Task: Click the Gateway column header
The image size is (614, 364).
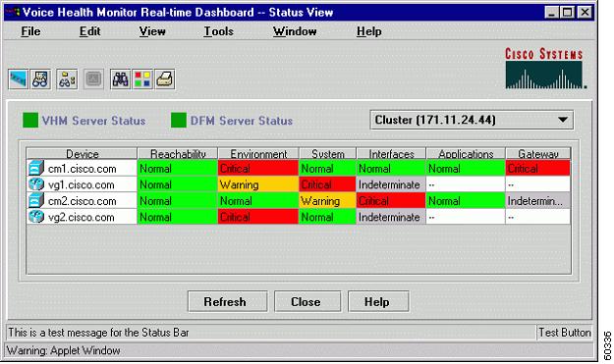Action: [x=538, y=154]
